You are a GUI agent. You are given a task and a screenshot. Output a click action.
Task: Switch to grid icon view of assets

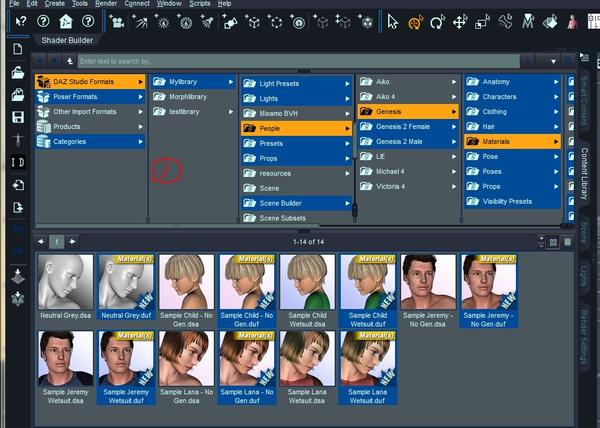coord(553,242)
